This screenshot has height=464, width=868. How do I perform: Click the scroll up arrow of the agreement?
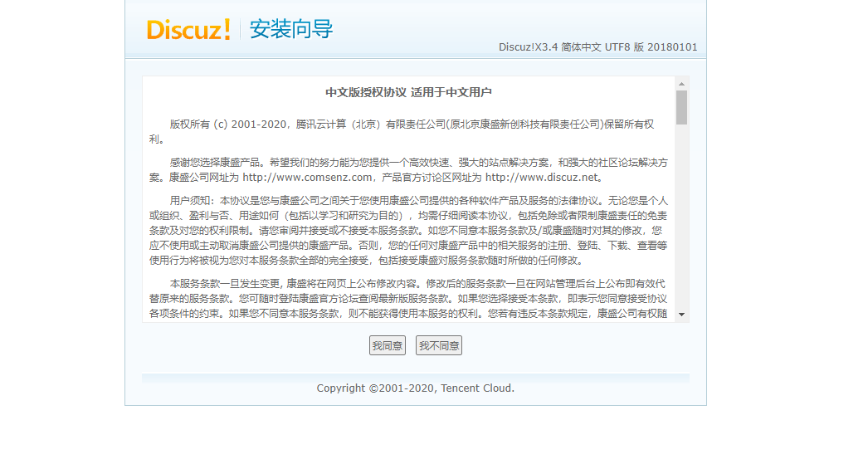(x=681, y=84)
